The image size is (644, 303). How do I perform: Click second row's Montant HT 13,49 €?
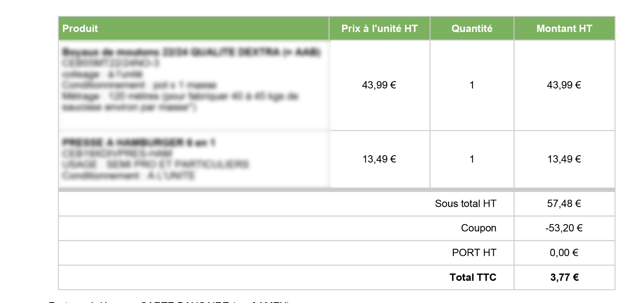[564, 159]
